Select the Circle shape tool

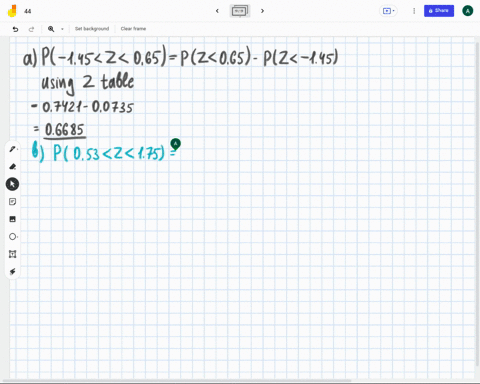[x=12, y=237]
